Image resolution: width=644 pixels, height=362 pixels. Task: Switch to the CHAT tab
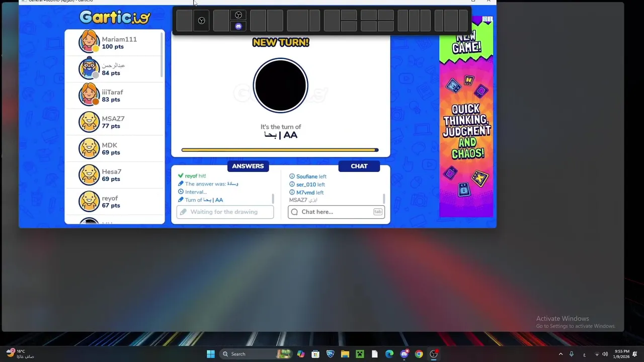tap(359, 166)
